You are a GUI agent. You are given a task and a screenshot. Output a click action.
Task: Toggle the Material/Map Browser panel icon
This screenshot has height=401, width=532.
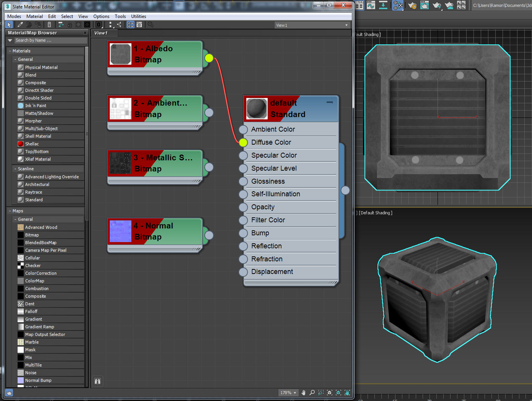click(x=130, y=24)
